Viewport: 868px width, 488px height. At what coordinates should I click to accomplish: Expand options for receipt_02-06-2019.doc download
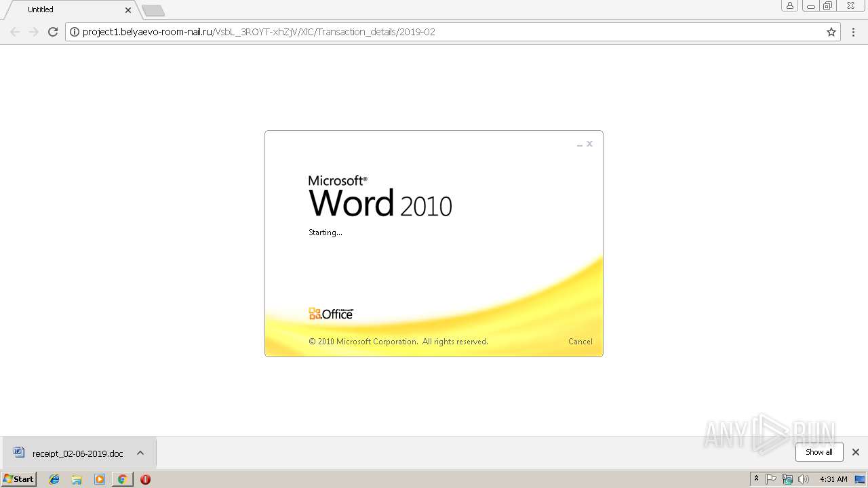click(x=140, y=453)
